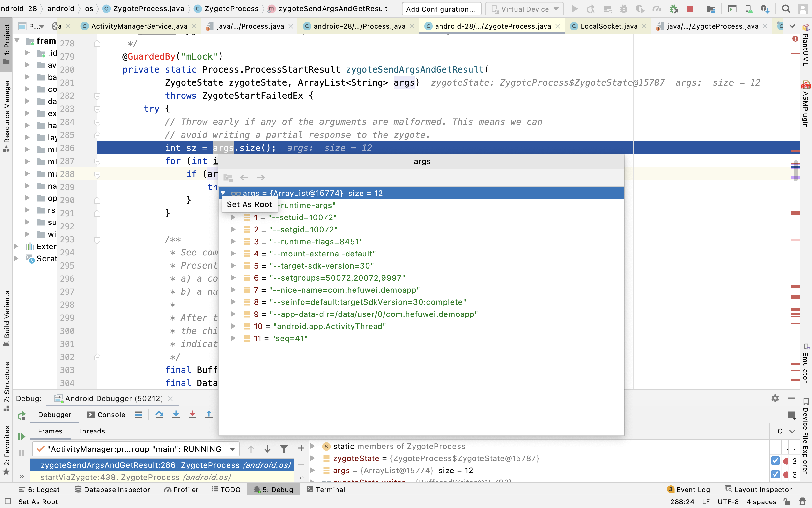Open Database Inspector tool window
Image resolution: width=812 pixels, height=508 pixels.
112,490
